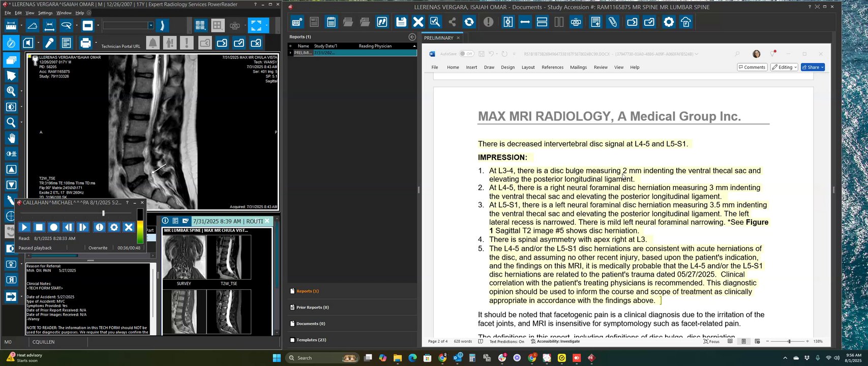This screenshot has width=868, height=366.
Task: Open the Comments button in Word
Action: click(x=752, y=67)
